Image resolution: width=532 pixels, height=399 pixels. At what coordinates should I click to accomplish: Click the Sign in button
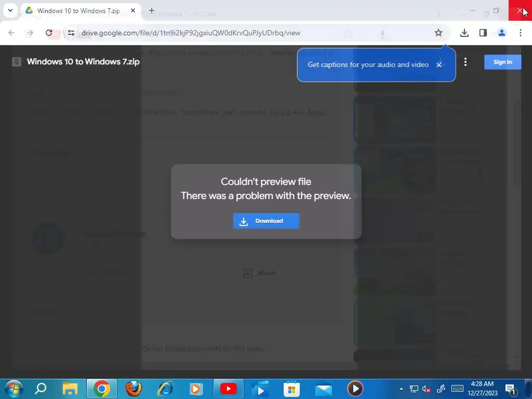502,62
